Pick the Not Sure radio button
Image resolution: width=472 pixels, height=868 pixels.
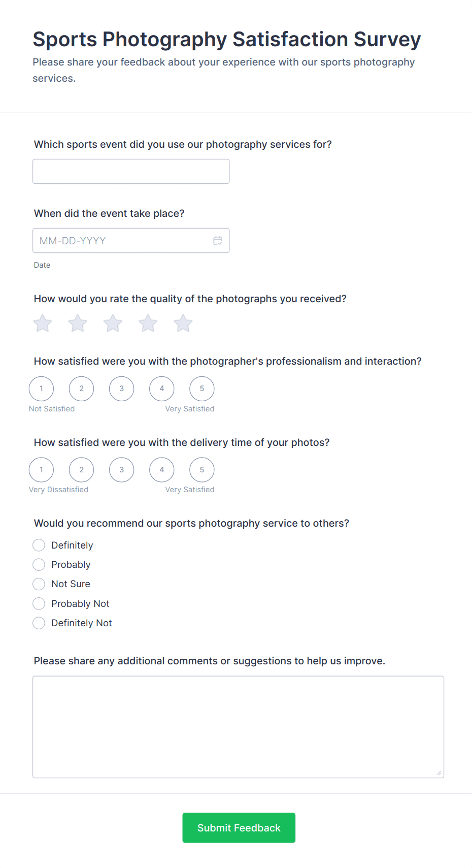point(39,584)
